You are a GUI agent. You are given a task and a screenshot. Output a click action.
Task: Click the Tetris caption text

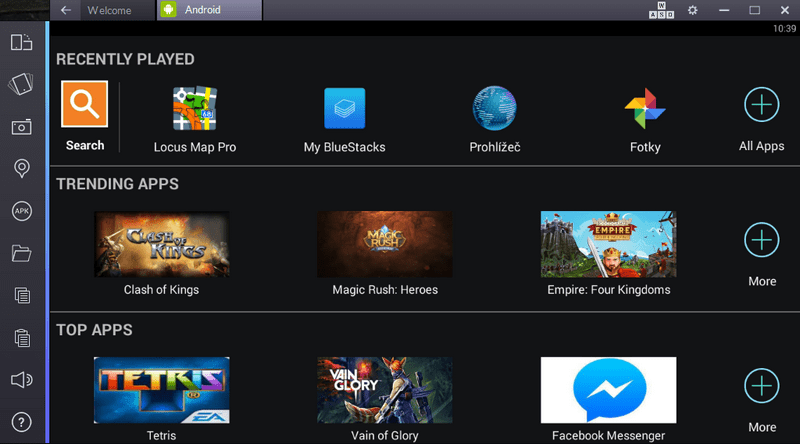[x=161, y=436]
